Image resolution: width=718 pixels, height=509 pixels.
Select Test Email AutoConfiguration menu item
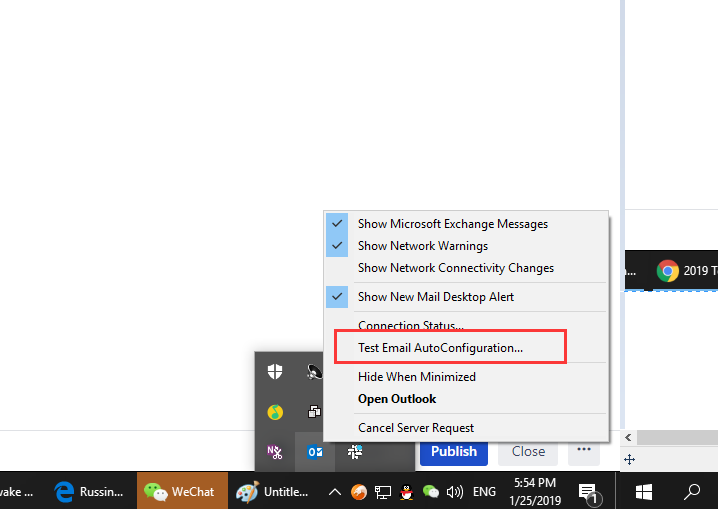click(x=440, y=348)
